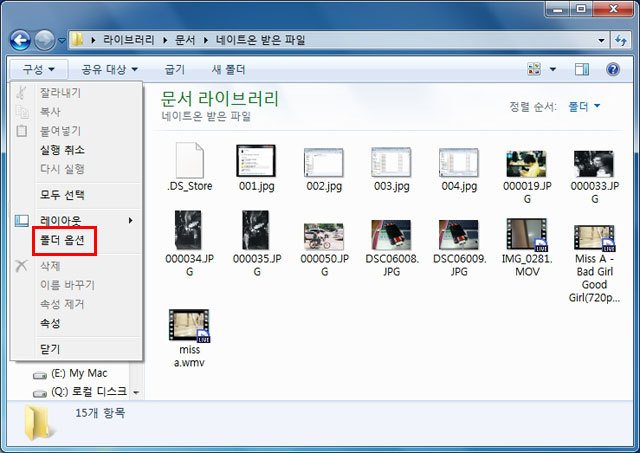Select the (E:) My Mac drive

pyautogui.click(x=75, y=373)
